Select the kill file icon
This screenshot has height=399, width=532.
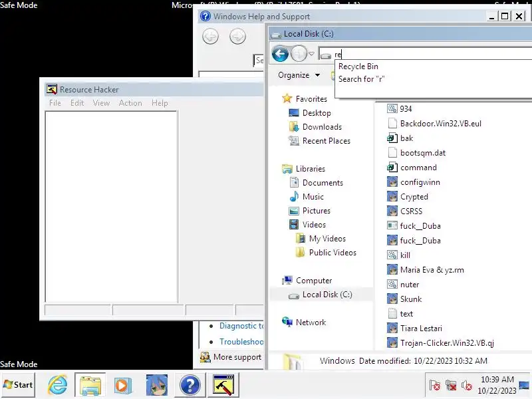click(x=392, y=255)
